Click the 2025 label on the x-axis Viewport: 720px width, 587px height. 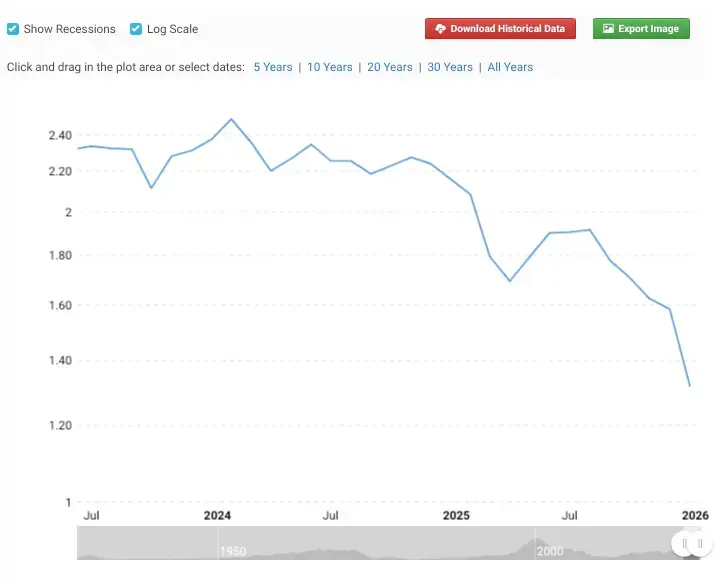456,516
